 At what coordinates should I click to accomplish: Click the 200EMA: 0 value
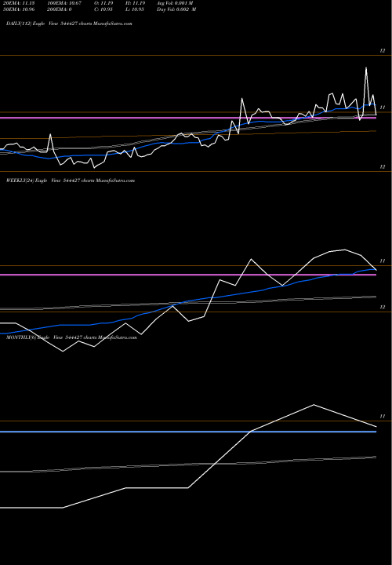59,9
